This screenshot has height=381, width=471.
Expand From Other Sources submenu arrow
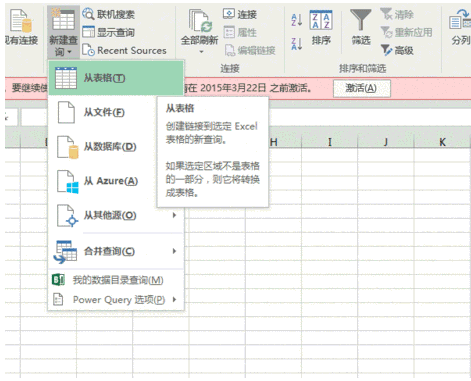(174, 215)
